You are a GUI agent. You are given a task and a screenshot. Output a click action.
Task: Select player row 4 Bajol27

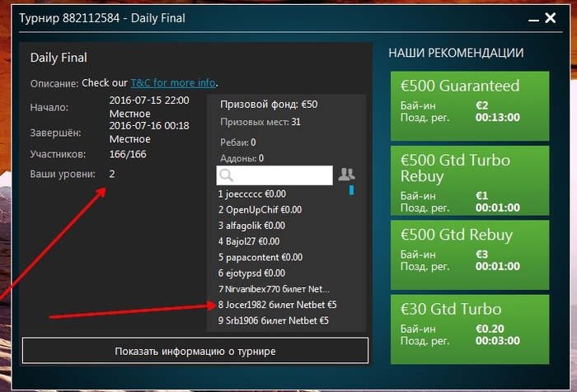249,241
